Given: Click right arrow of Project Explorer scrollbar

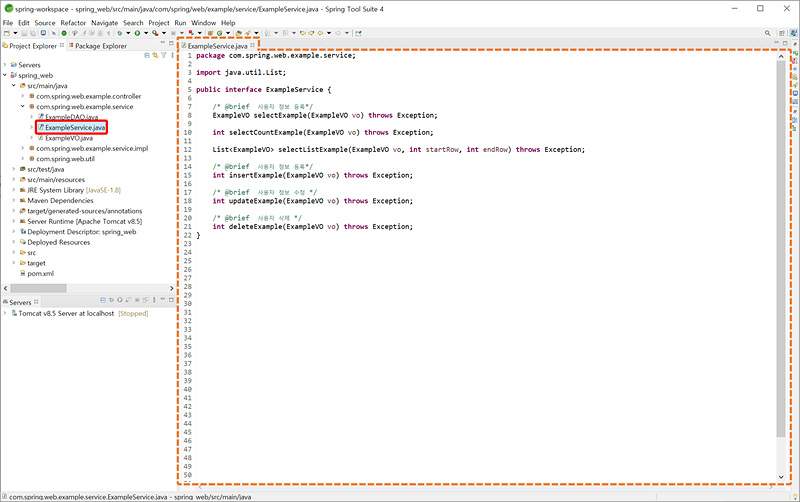Looking at the screenshot, I should pos(171,288).
